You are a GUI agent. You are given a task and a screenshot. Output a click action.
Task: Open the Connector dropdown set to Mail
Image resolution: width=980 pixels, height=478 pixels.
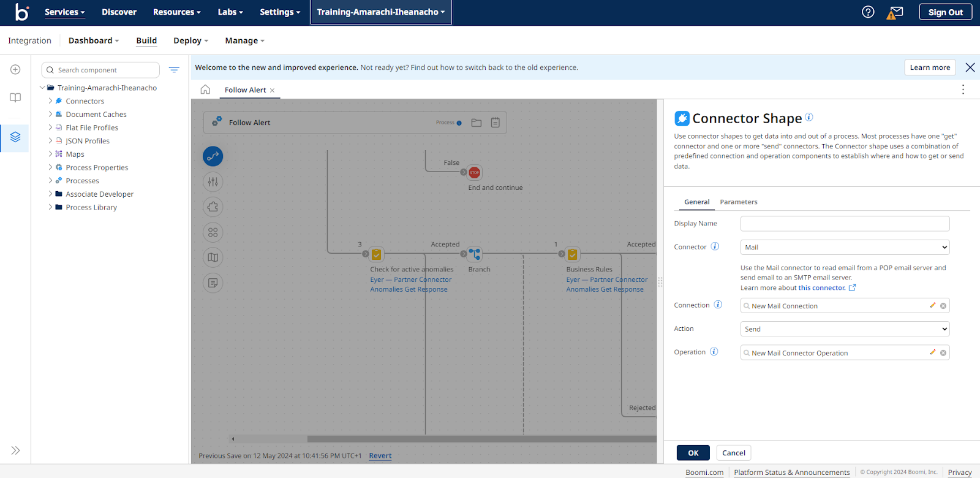click(x=845, y=247)
